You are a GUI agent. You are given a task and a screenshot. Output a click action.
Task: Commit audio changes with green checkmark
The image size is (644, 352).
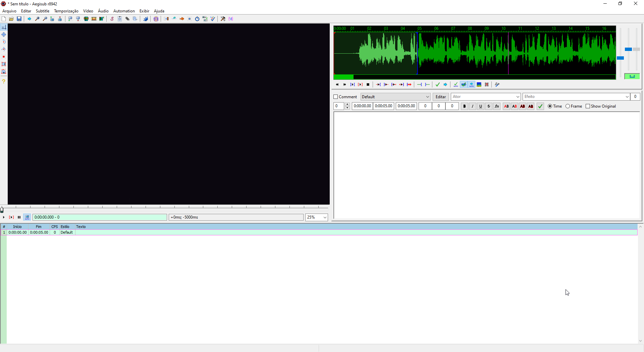pos(437,84)
